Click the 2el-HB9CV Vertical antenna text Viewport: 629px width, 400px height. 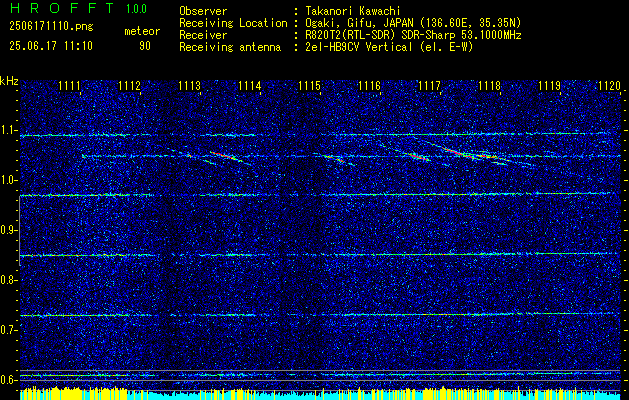coord(390,47)
